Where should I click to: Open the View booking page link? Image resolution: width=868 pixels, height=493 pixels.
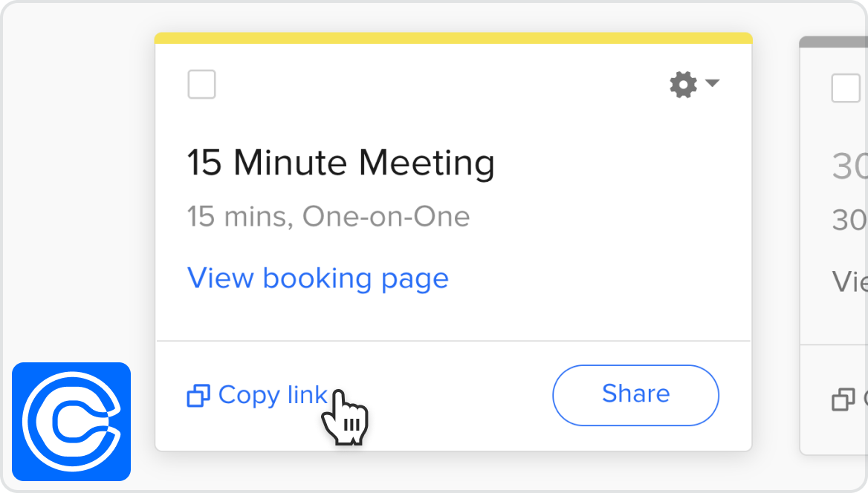tap(317, 278)
